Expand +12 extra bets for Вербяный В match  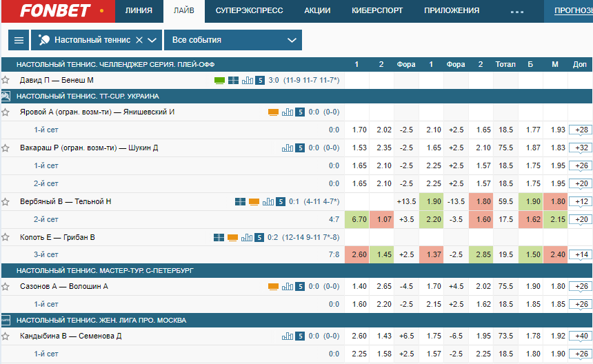click(581, 202)
